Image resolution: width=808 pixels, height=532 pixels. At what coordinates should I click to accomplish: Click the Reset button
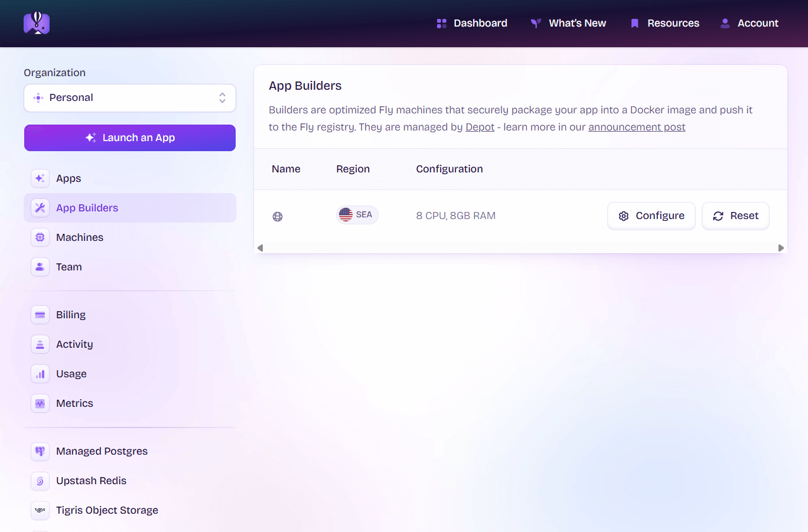coord(735,216)
